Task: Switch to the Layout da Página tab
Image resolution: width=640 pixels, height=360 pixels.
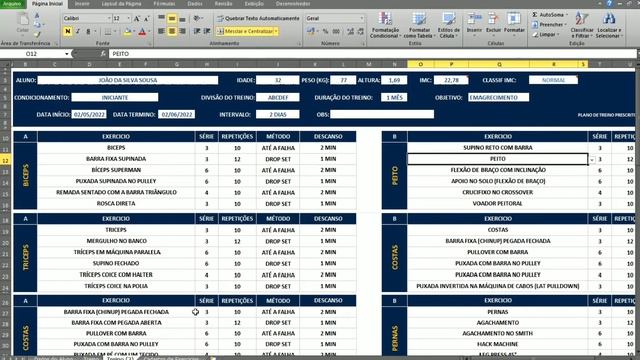Action: pyautogui.click(x=121, y=4)
